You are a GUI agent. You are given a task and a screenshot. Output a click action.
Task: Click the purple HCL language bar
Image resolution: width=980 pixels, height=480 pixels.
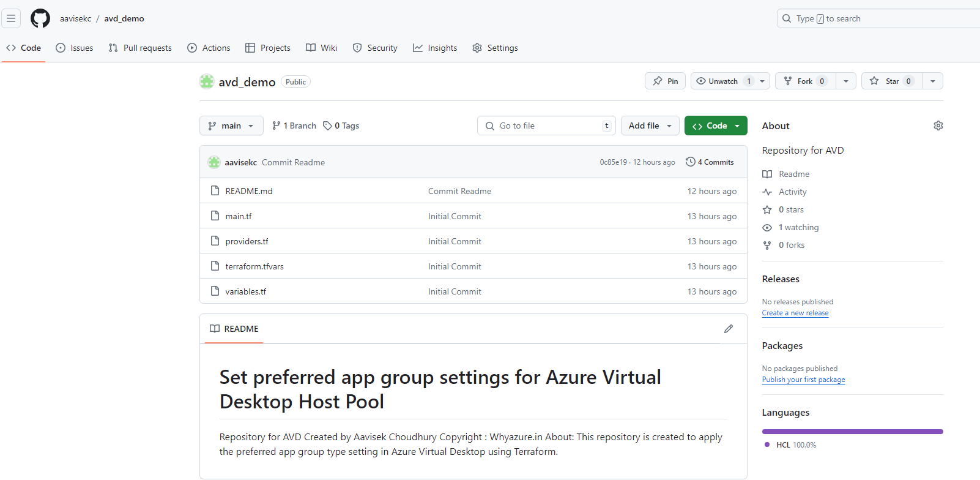(x=853, y=432)
